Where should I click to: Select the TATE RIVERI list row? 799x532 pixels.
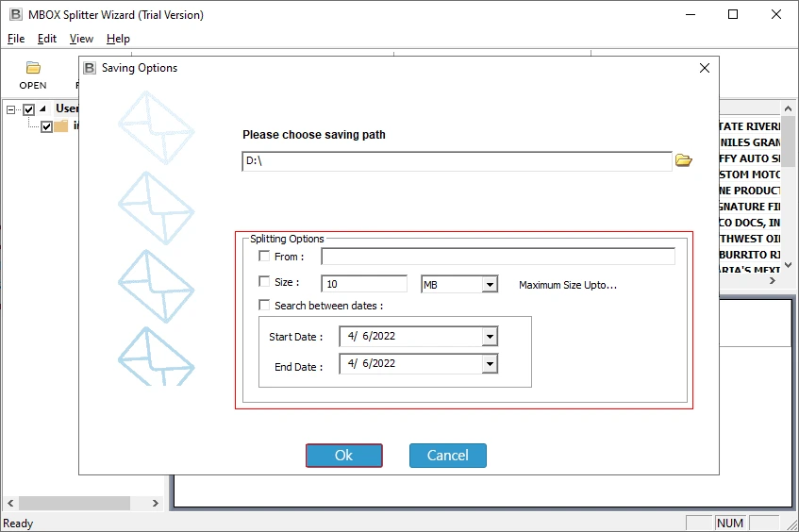point(750,126)
